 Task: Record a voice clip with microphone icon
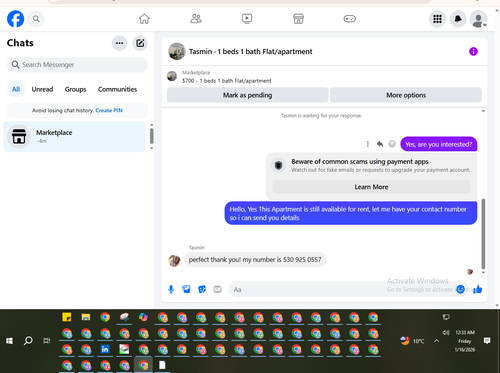tap(171, 289)
